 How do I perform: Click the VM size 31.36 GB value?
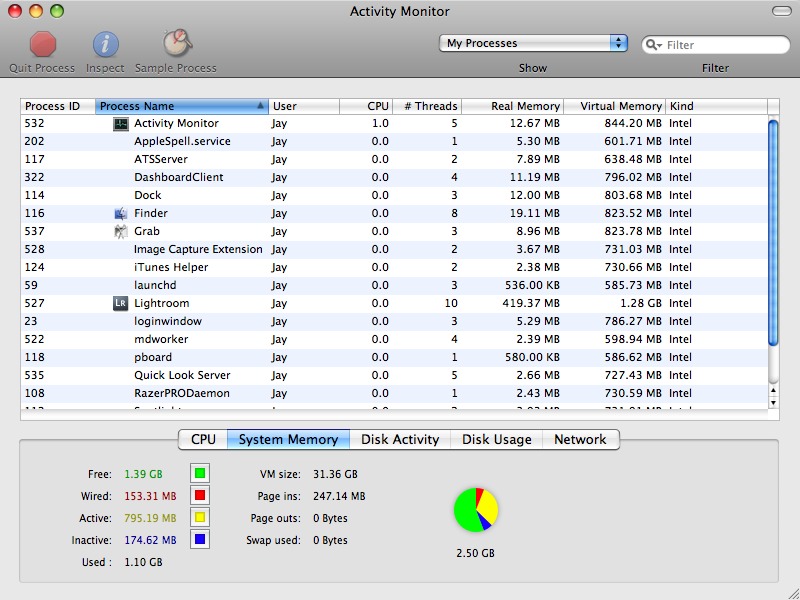point(335,474)
